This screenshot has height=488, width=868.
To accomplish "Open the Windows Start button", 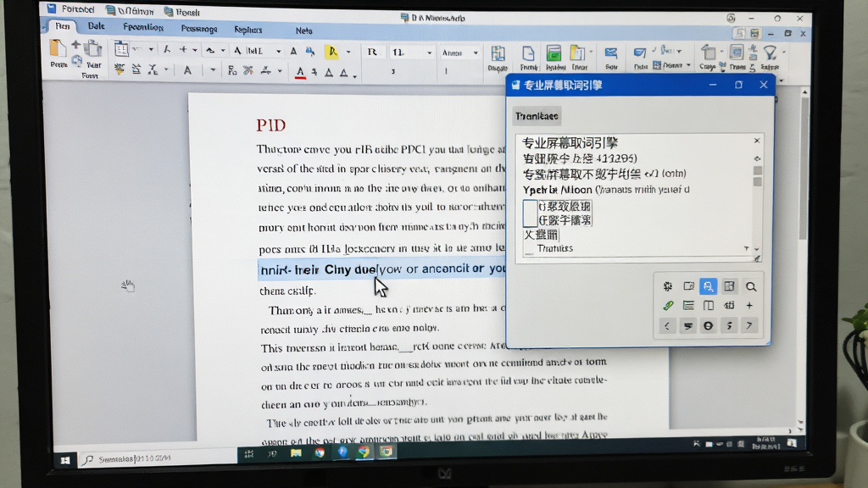I will (x=65, y=460).
